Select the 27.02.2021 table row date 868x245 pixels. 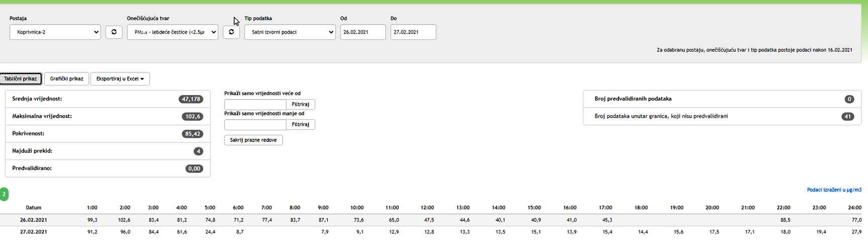[34, 232]
